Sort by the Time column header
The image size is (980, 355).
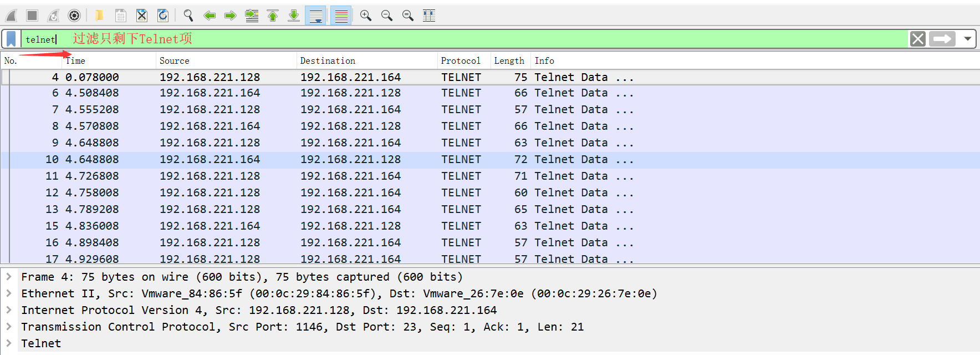point(109,61)
